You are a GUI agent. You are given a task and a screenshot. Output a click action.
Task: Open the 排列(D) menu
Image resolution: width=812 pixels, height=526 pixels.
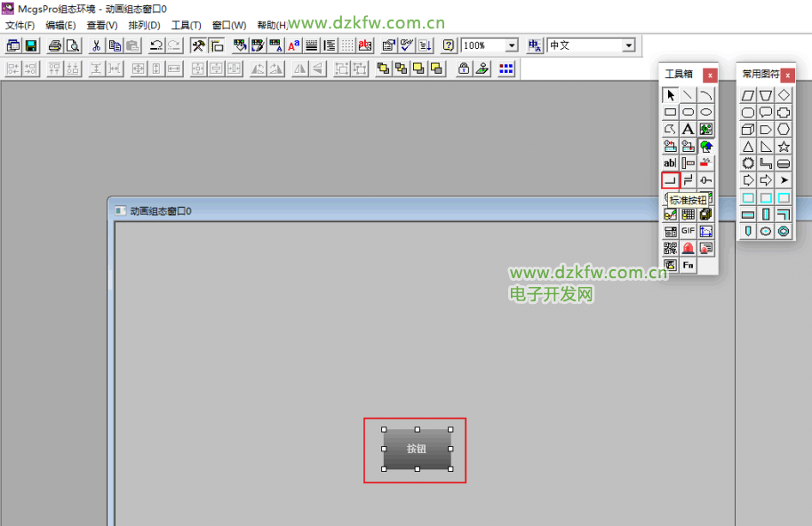[143, 25]
